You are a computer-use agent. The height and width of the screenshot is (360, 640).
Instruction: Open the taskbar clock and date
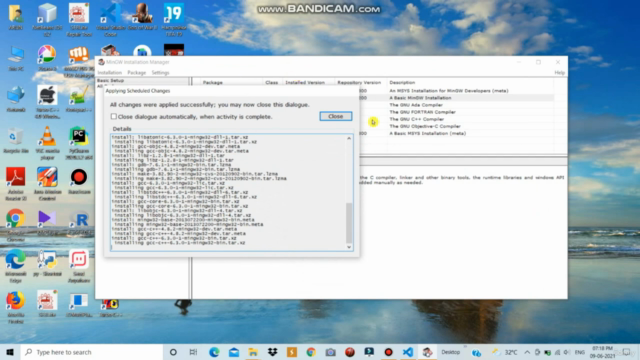(x=602, y=352)
